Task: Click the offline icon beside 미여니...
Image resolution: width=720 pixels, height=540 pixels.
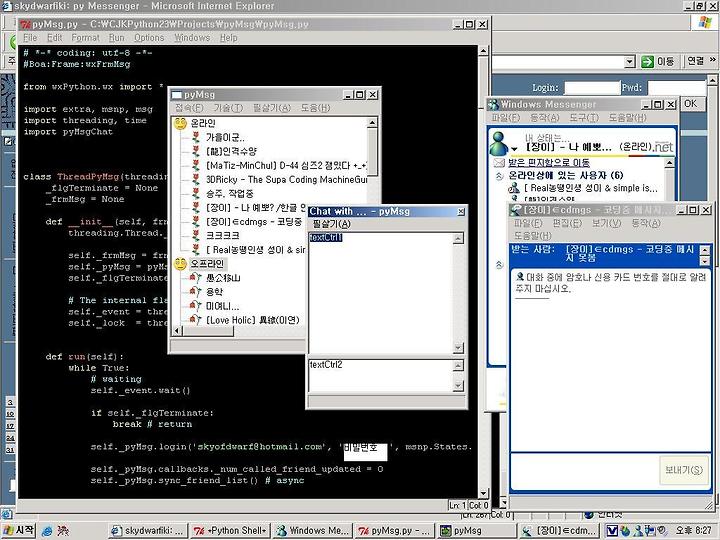Action: [195, 306]
